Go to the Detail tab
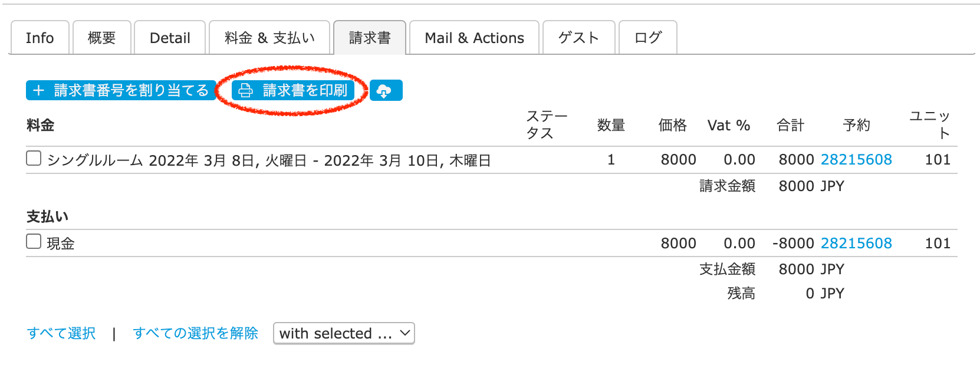 coord(170,38)
